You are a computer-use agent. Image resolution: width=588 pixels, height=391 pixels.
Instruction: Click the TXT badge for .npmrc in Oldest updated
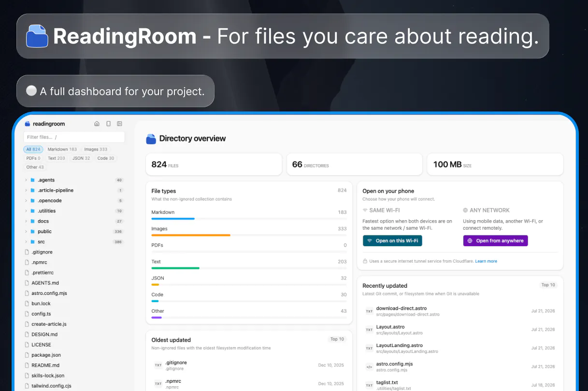[158, 384]
